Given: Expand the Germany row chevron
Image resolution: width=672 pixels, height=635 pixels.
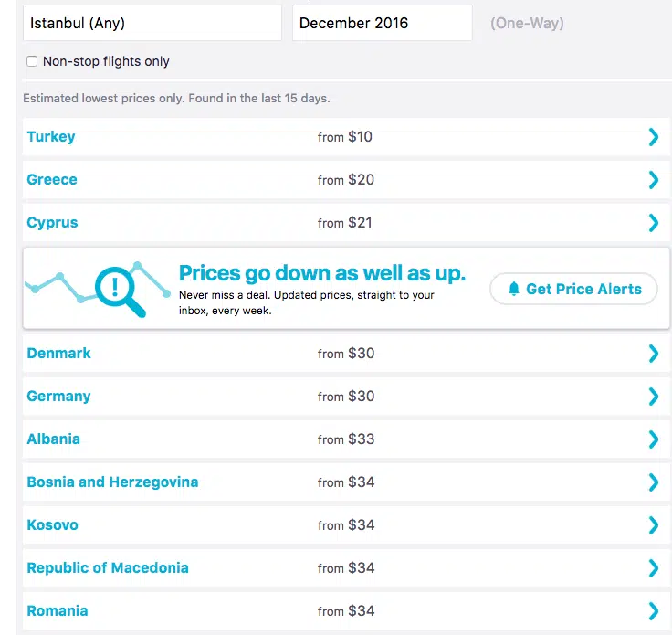Looking at the screenshot, I should [x=653, y=397].
